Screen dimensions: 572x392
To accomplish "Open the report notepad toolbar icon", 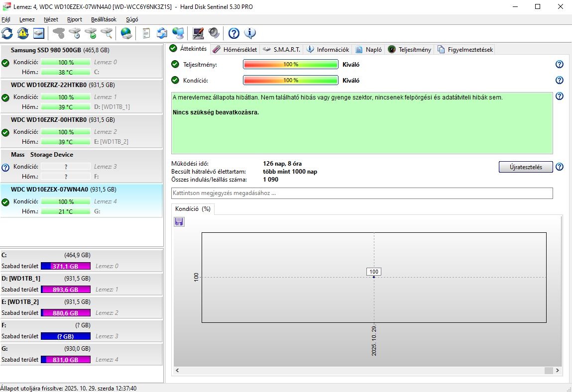I will (x=146, y=33).
